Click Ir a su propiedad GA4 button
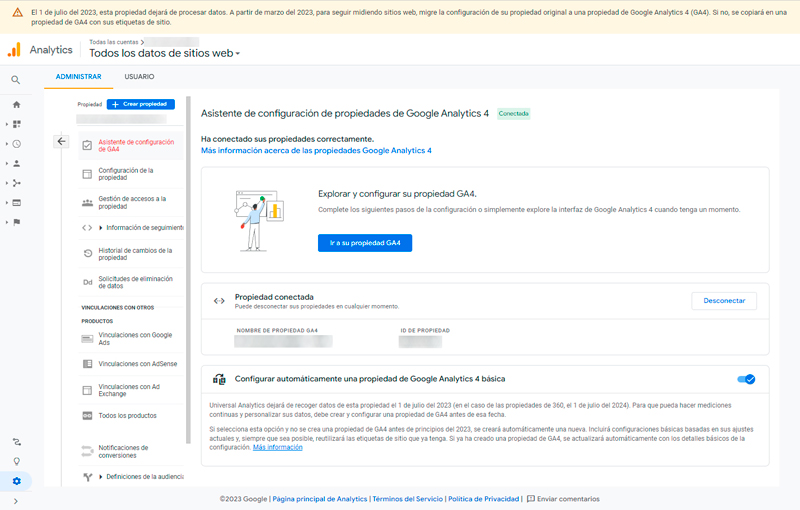The width and height of the screenshot is (800, 510). coord(365,243)
